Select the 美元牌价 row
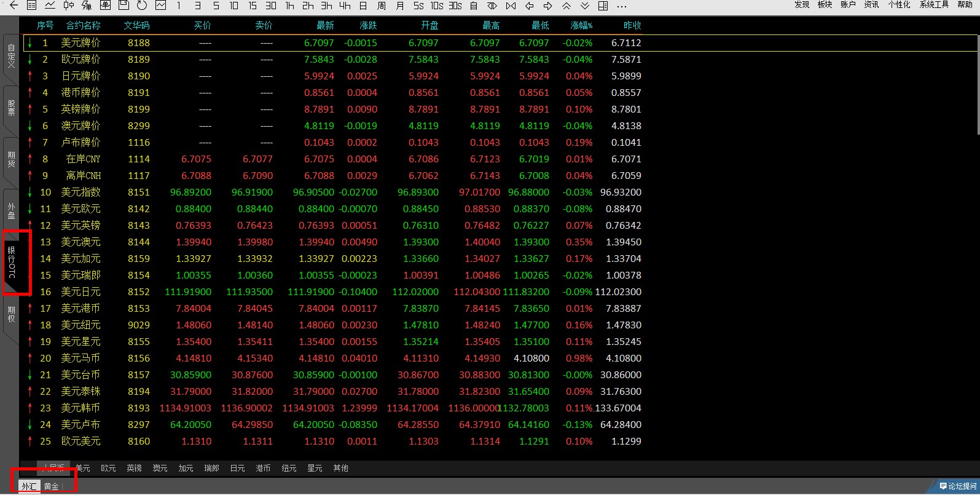The width and height of the screenshot is (980, 495). click(x=500, y=43)
